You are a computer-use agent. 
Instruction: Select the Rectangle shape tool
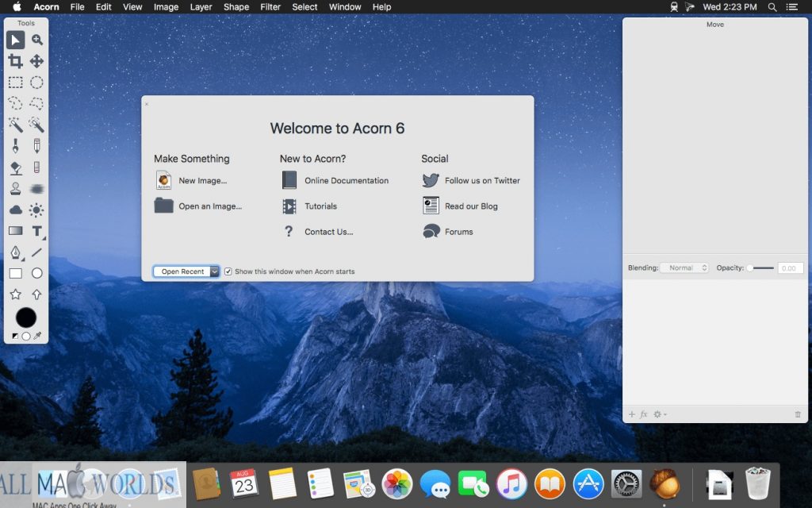(x=16, y=273)
